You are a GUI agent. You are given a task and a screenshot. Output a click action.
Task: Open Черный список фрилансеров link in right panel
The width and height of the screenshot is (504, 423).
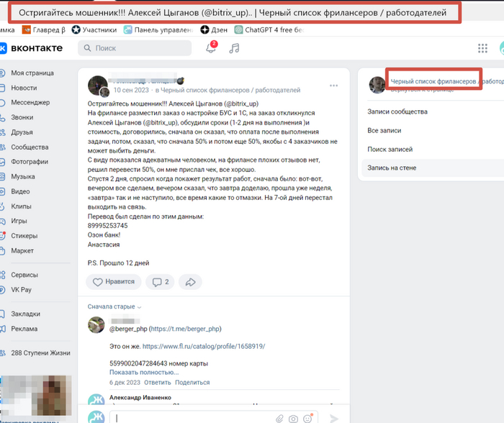click(x=447, y=81)
